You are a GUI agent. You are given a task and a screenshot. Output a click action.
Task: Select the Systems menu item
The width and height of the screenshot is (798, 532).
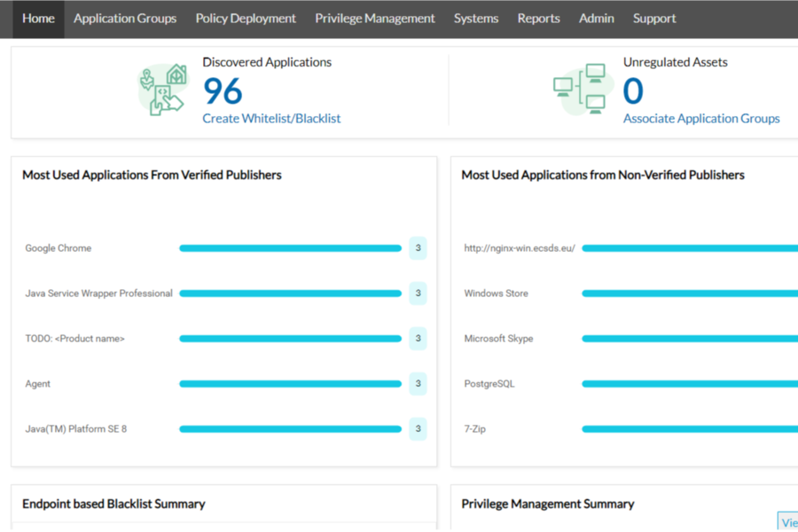476,19
